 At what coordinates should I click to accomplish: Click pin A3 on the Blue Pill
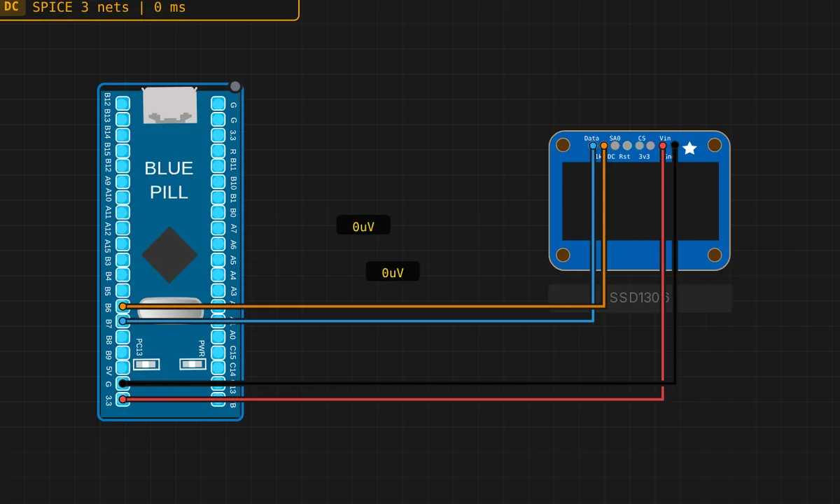click(219, 290)
